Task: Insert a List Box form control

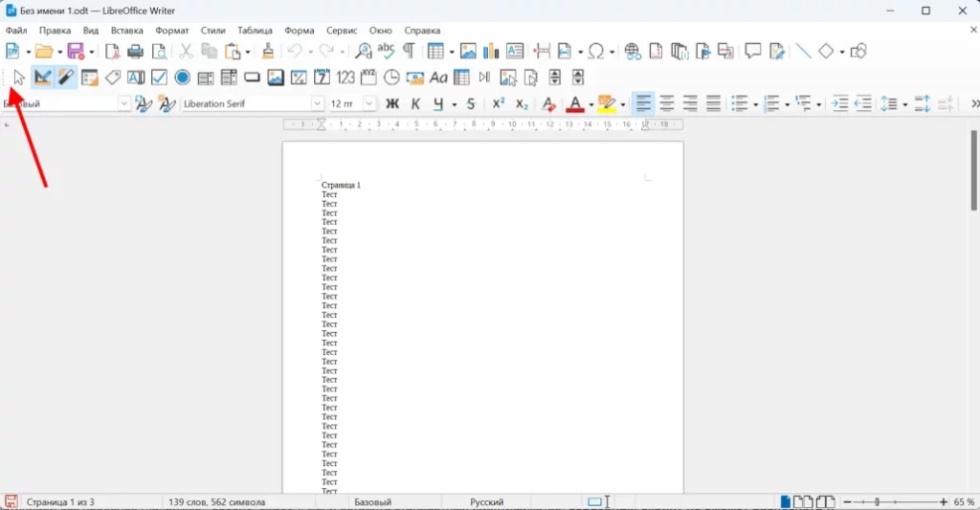Action: coord(206,78)
